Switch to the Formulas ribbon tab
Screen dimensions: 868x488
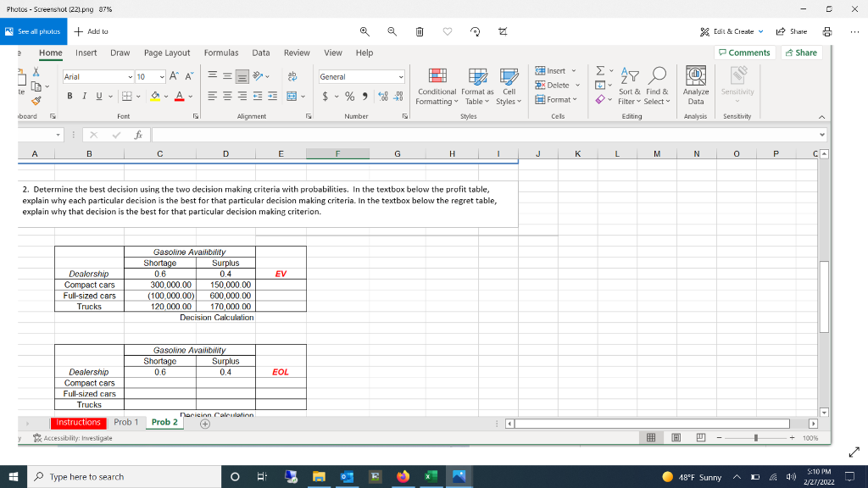(221, 53)
